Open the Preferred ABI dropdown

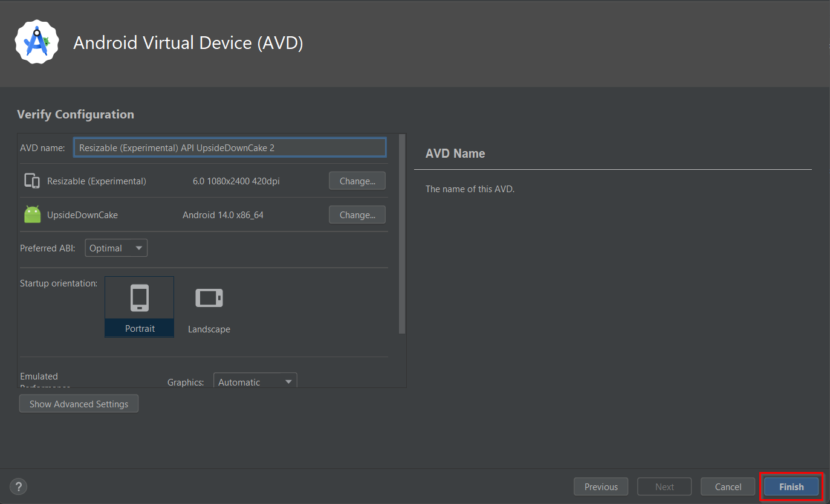(116, 248)
